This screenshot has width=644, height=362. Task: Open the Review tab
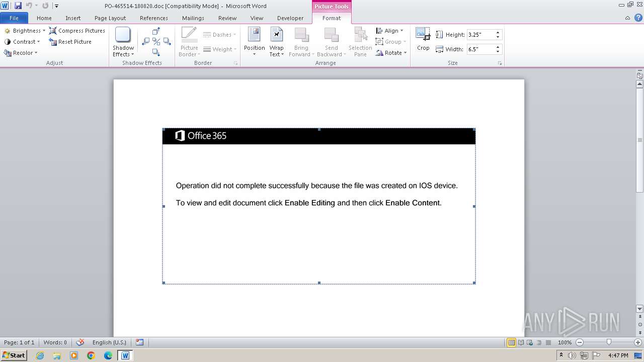coord(227,18)
